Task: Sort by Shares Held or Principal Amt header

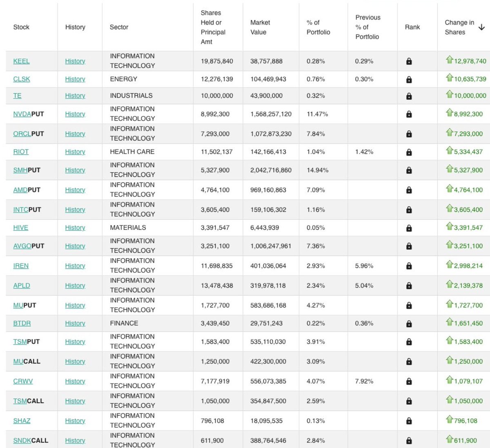Action: pyautogui.click(x=213, y=27)
